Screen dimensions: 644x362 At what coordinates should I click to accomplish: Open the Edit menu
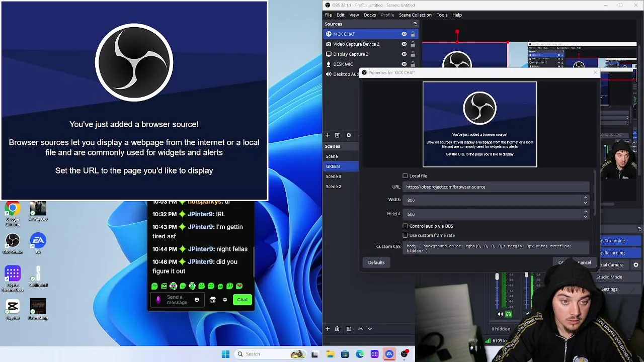(341, 15)
